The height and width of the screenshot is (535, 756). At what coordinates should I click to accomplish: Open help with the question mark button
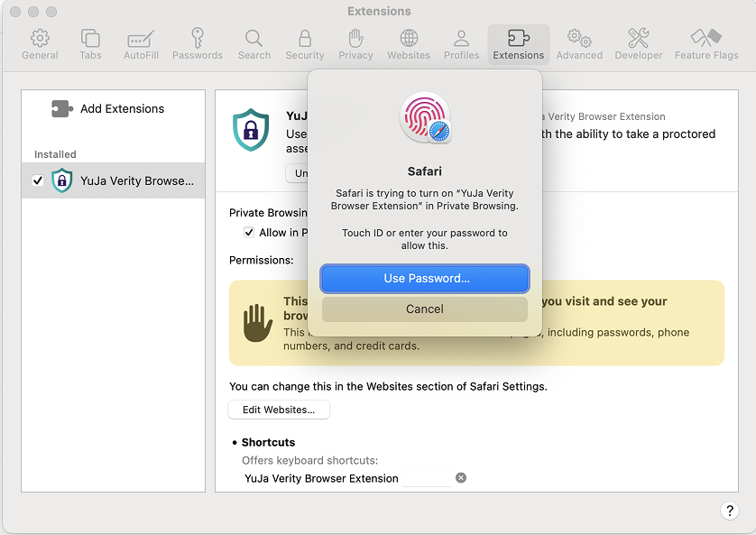tap(730, 511)
